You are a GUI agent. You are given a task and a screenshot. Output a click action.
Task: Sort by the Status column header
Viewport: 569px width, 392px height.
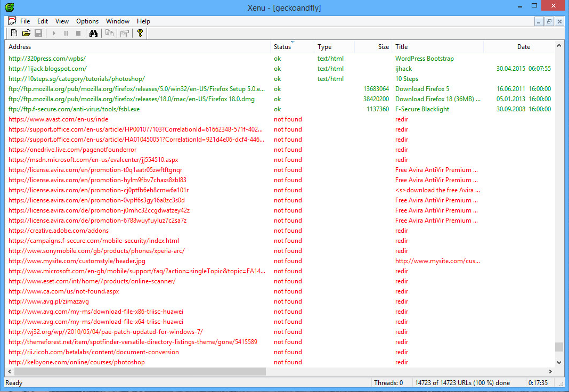tap(282, 47)
